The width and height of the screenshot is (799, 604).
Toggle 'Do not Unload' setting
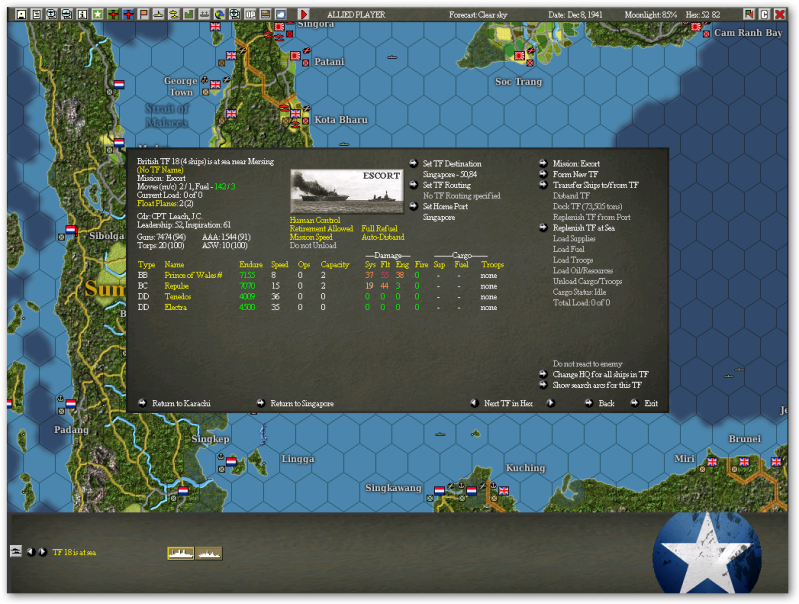313,245
